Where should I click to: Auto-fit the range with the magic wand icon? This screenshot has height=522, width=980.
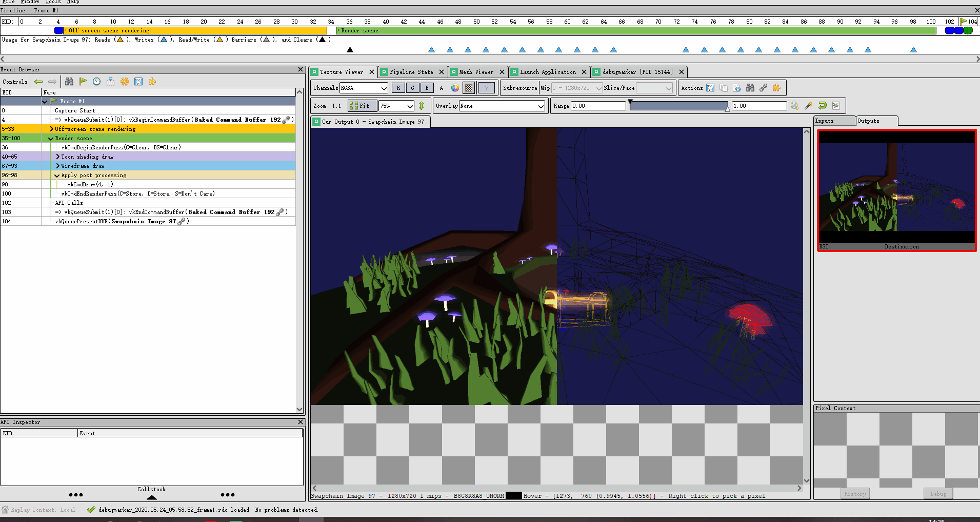tap(808, 106)
